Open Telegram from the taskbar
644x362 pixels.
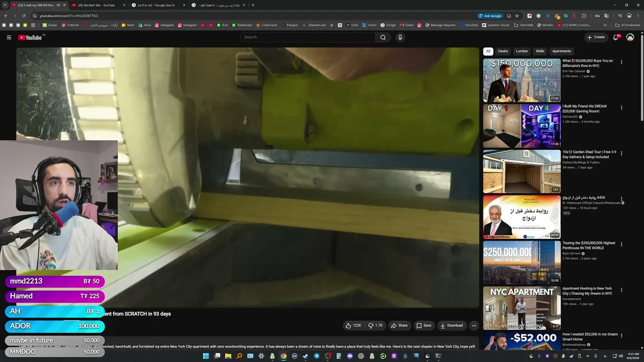316,356
